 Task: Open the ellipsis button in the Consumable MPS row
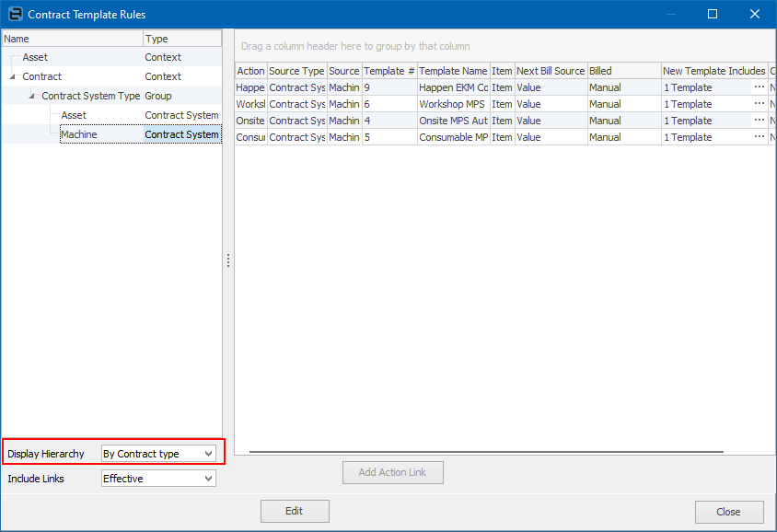[x=760, y=137]
